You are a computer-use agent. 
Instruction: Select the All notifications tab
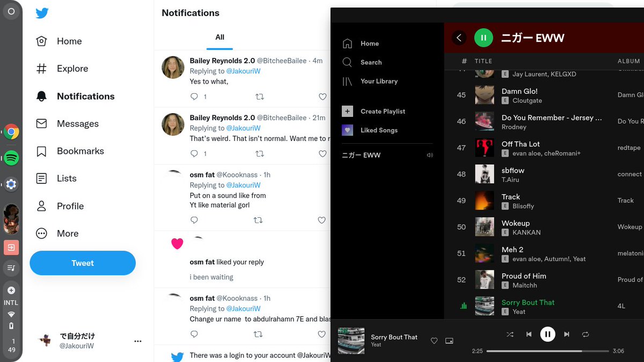[x=219, y=38]
